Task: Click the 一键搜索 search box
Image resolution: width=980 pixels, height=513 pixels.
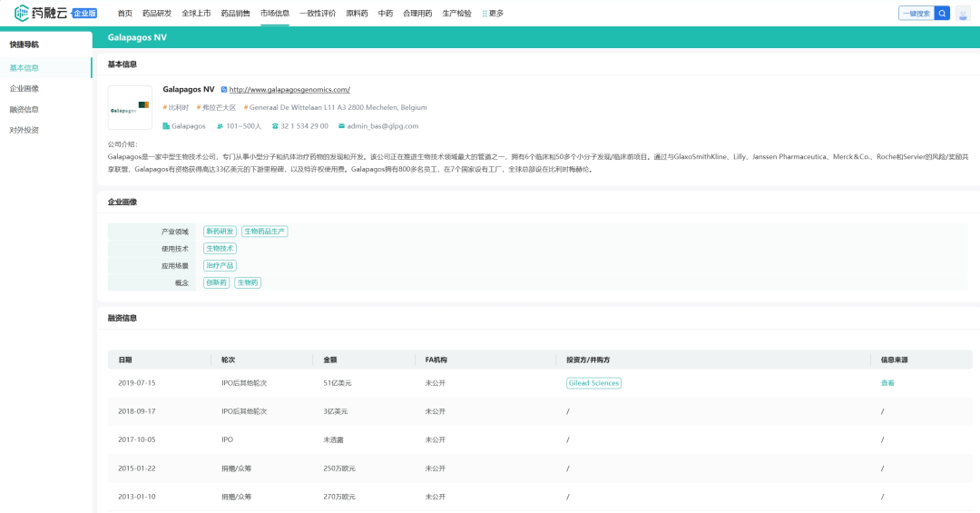Action: (916, 13)
